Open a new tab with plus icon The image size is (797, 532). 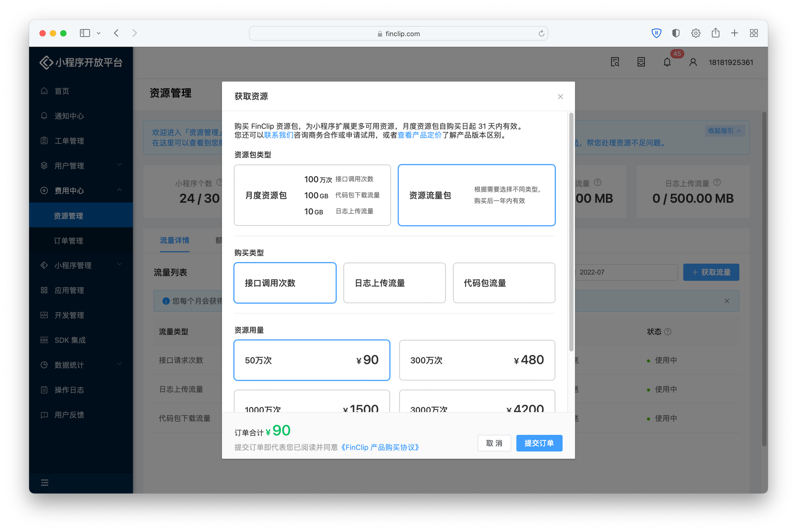(x=734, y=33)
